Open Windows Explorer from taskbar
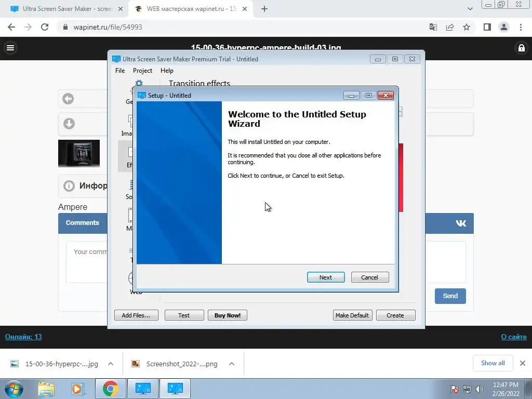Image resolution: width=532 pixels, height=399 pixels. [46, 389]
